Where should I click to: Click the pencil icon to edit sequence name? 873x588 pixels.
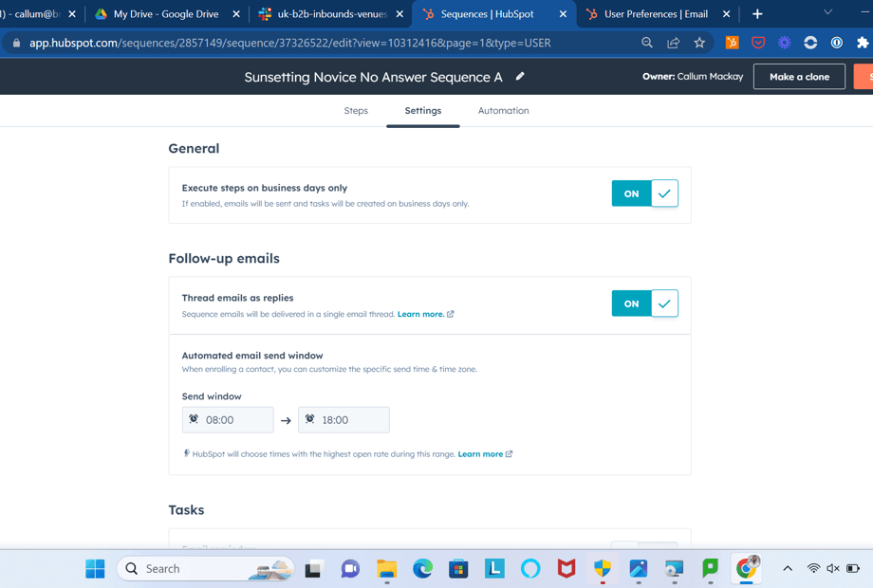coord(520,76)
